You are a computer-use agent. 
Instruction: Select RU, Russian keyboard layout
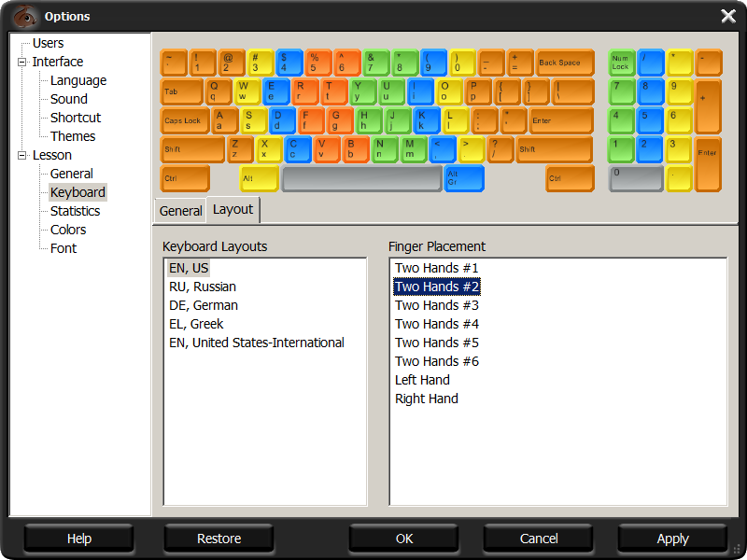203,287
